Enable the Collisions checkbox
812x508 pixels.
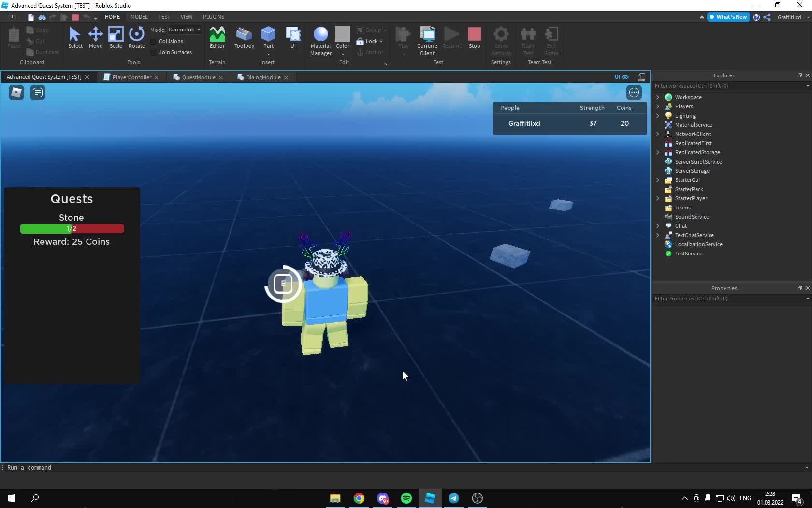click(x=154, y=42)
